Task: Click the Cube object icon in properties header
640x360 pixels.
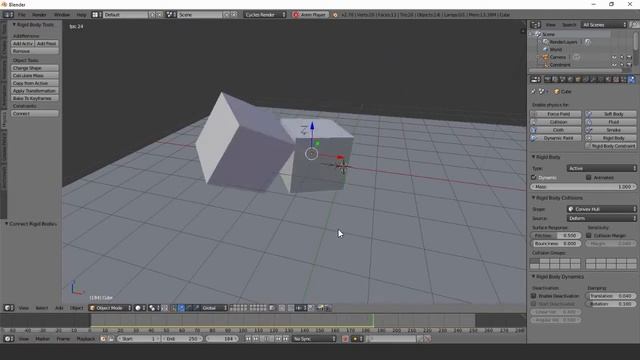Action: point(557,91)
